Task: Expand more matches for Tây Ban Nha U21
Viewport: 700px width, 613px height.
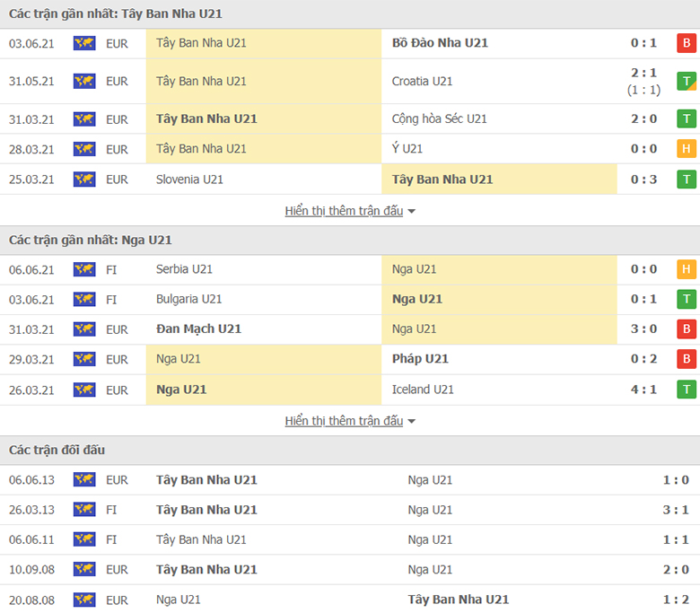Action: point(344,211)
